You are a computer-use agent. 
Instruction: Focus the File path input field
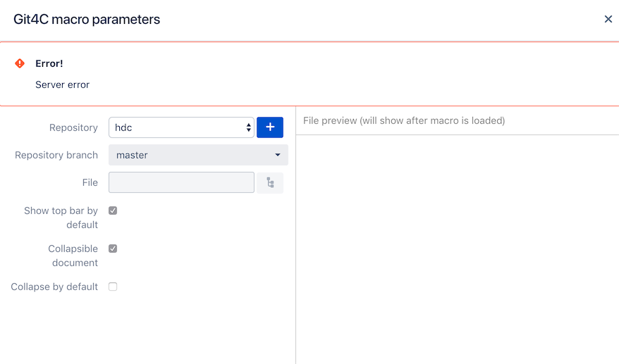pyautogui.click(x=182, y=182)
